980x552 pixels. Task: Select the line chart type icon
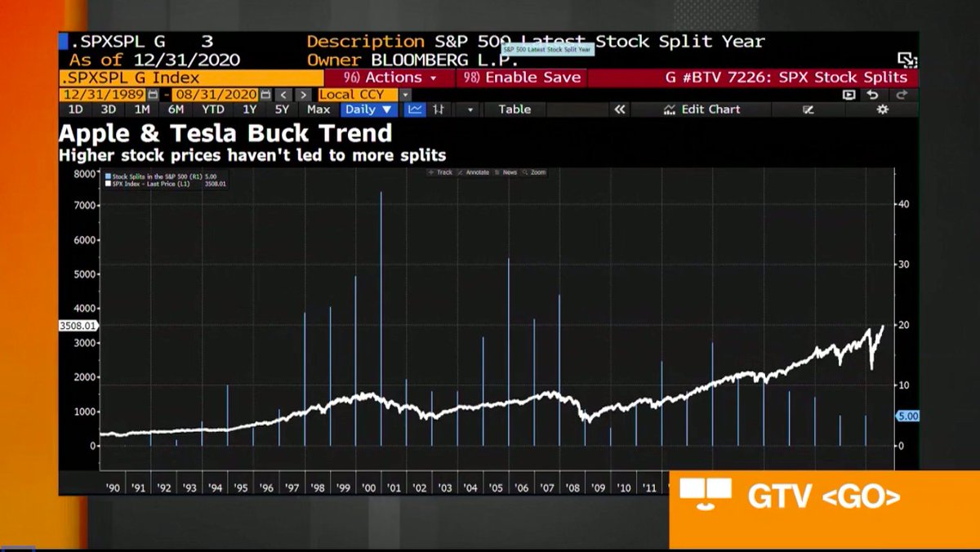click(x=415, y=109)
